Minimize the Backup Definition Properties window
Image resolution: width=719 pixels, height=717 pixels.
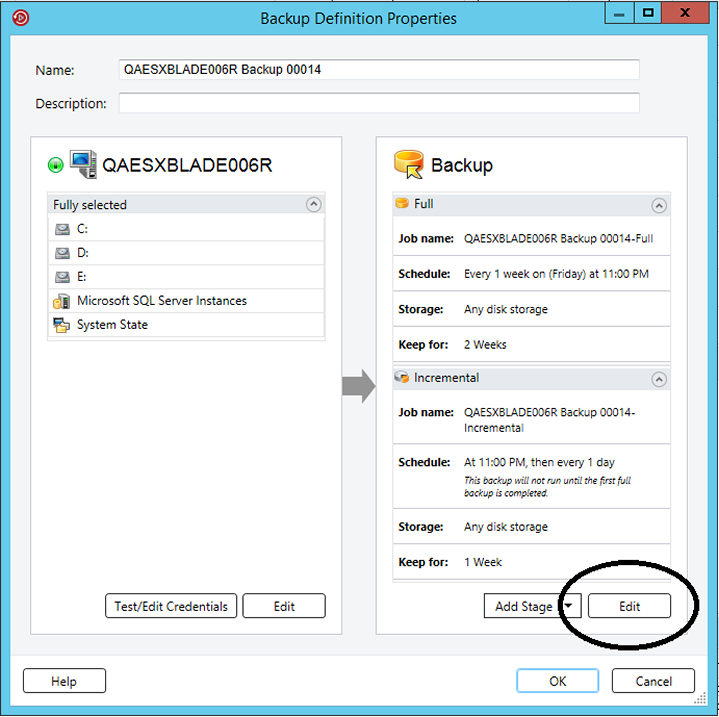(619, 14)
